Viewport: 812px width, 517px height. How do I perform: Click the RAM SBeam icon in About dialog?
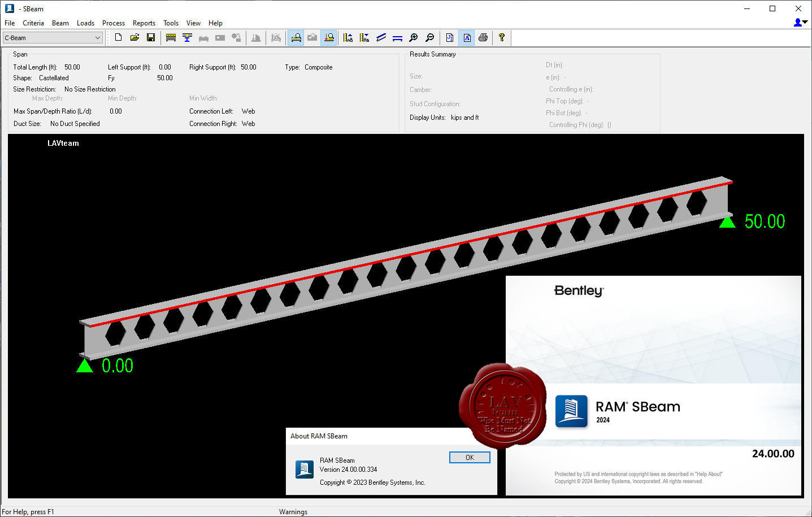(x=305, y=470)
